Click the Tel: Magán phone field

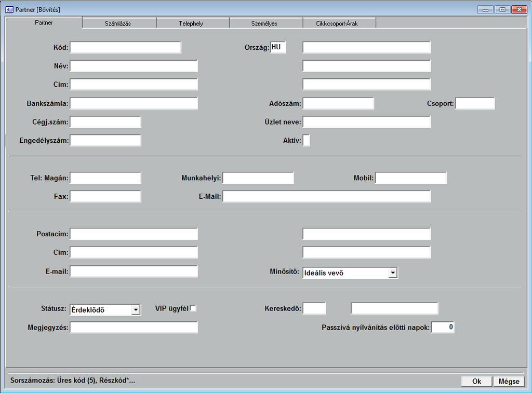[x=105, y=178]
